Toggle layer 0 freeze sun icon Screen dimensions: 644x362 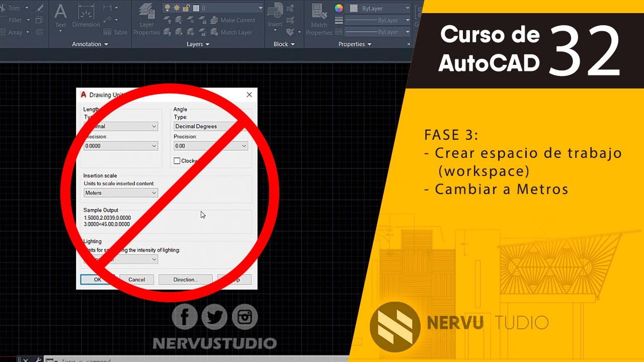pyautogui.click(x=177, y=8)
